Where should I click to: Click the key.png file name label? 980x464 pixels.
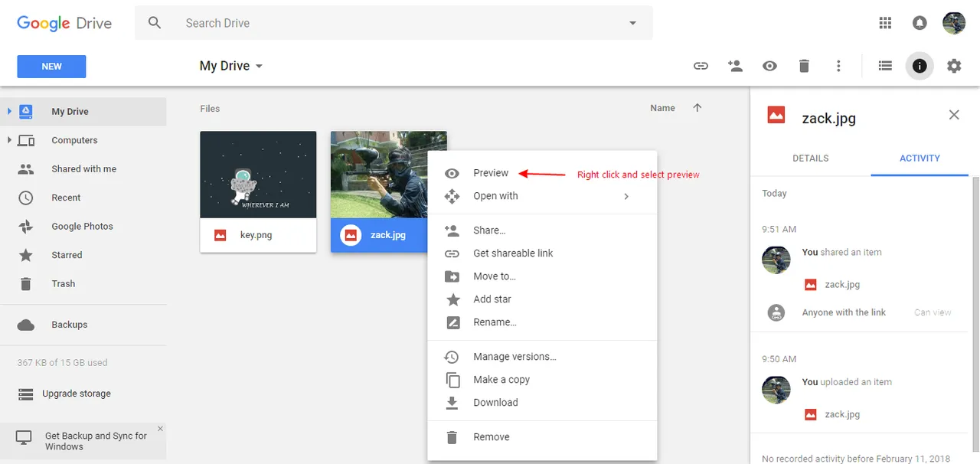(256, 235)
